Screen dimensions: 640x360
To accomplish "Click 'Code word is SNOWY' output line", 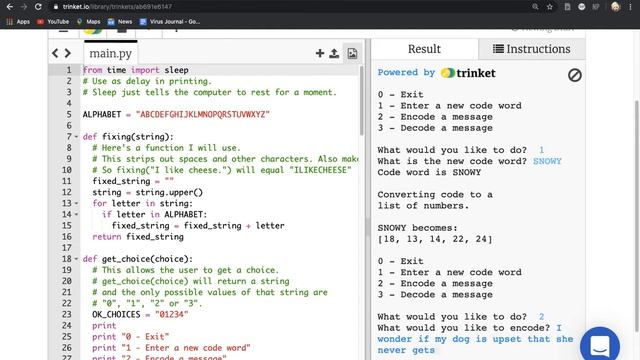I will pos(429,172).
